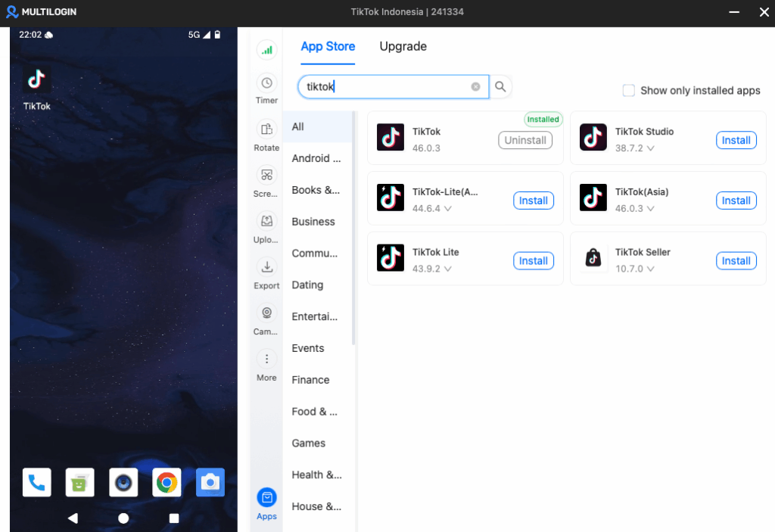
Task: Select the Entertai... category
Action: (317, 316)
